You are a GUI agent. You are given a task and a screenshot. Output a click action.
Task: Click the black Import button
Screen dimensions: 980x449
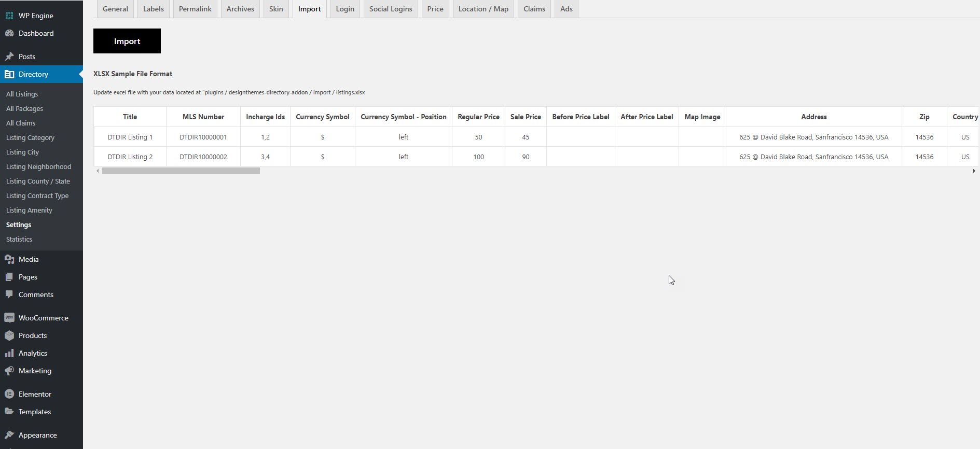(127, 41)
